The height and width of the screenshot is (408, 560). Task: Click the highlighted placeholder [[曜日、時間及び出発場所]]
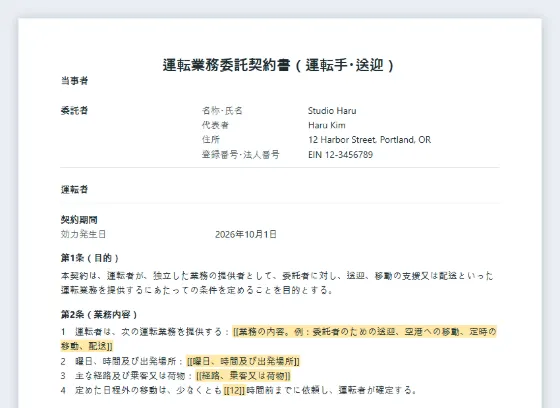point(243,361)
